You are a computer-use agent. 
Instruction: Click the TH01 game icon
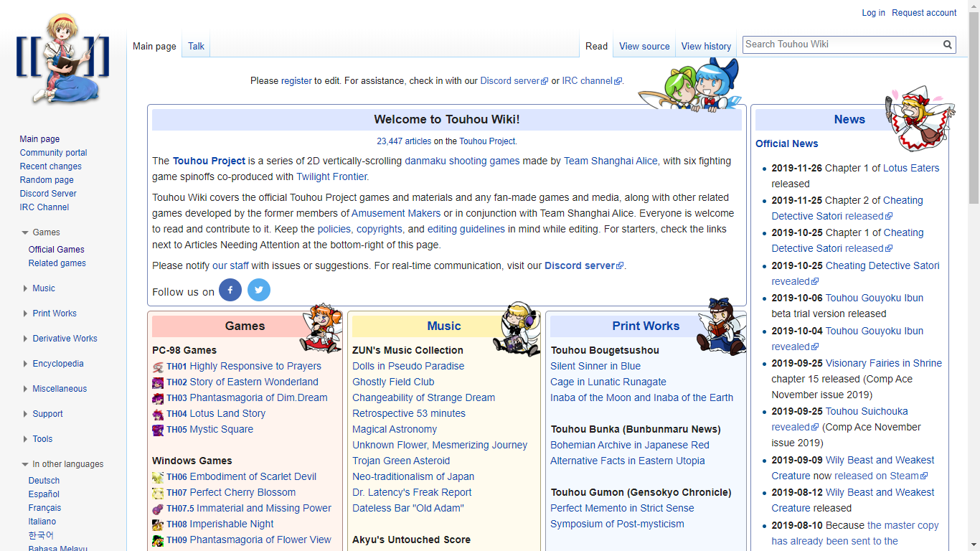coord(158,367)
